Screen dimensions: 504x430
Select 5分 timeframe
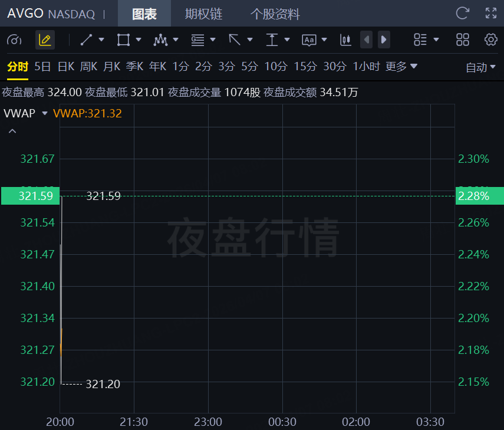point(250,67)
